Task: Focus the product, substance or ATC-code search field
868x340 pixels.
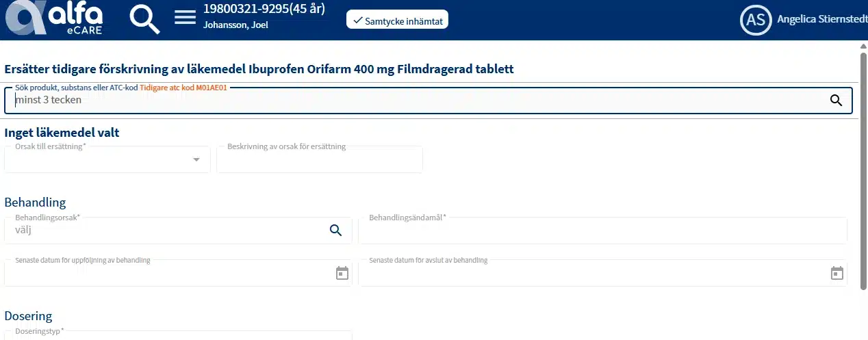Action: [x=411, y=101]
